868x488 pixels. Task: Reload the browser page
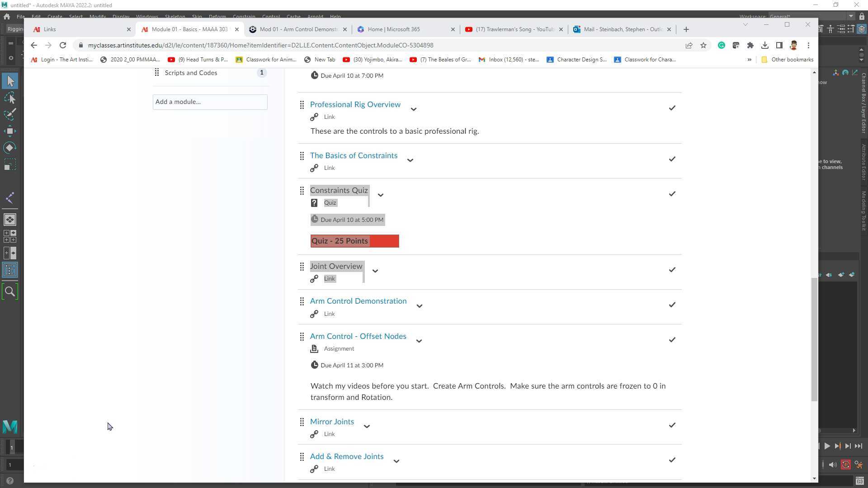coord(63,45)
